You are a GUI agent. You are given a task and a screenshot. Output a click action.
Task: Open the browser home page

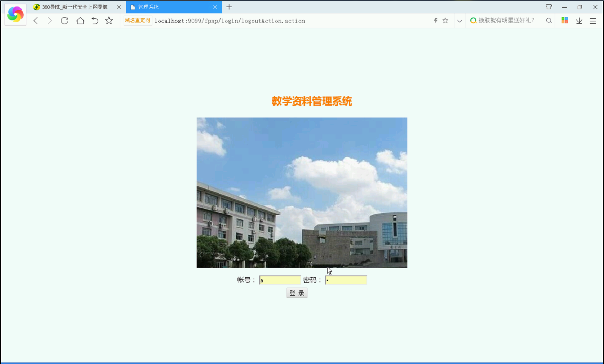80,21
